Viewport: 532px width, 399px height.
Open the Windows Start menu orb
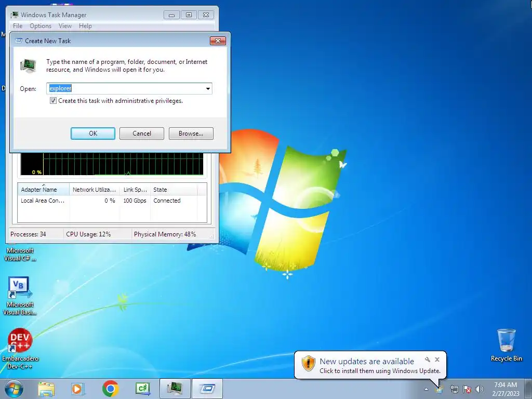[x=14, y=389]
